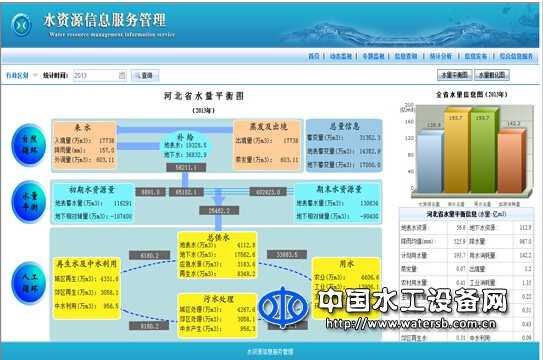Click the 65102.1 flow value label
The image size is (543, 360).
click(186, 192)
